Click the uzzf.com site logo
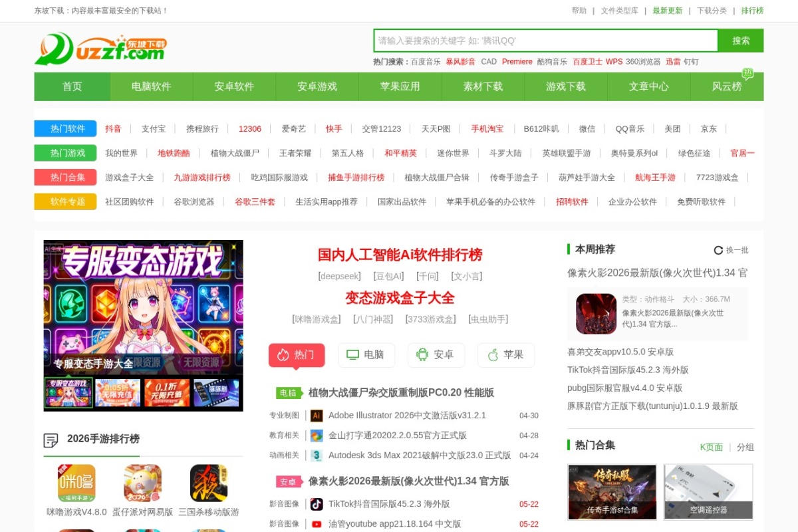 100,49
